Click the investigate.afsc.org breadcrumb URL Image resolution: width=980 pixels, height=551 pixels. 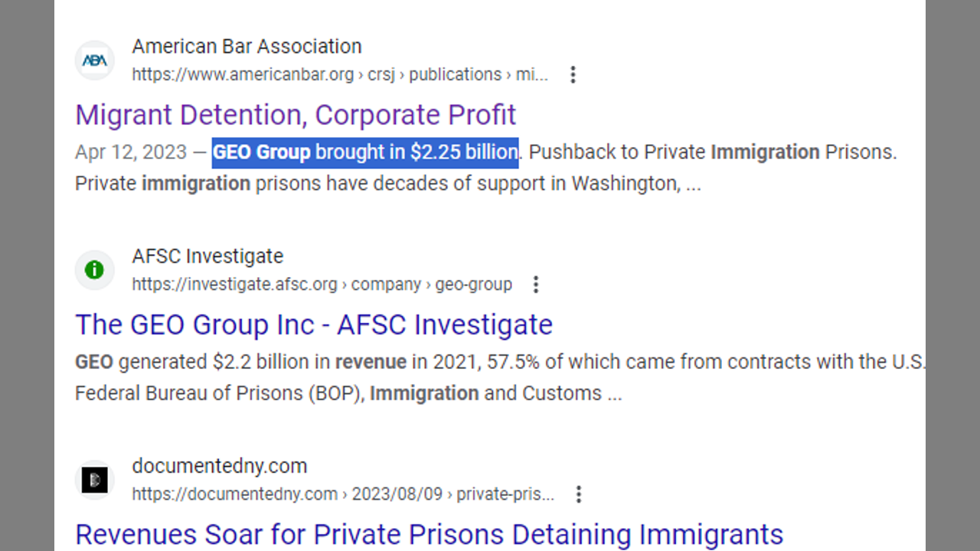point(322,285)
